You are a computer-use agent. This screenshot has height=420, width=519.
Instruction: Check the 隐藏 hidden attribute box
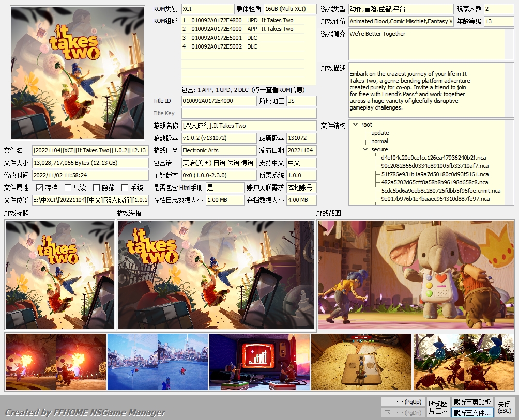pyautogui.click(x=96, y=188)
